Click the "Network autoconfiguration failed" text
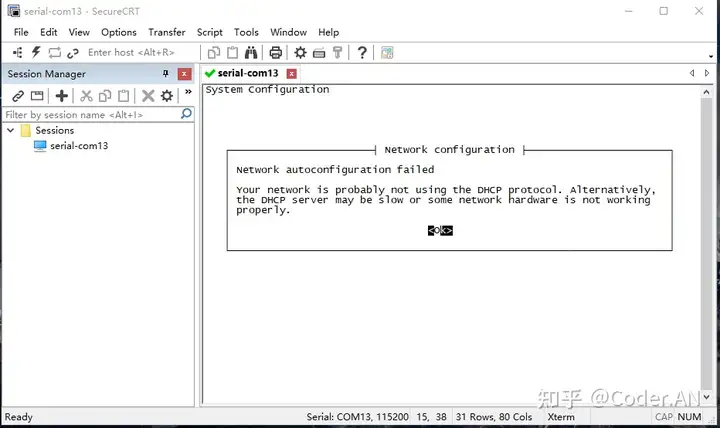Viewport: 720px width, 428px height. click(335, 169)
